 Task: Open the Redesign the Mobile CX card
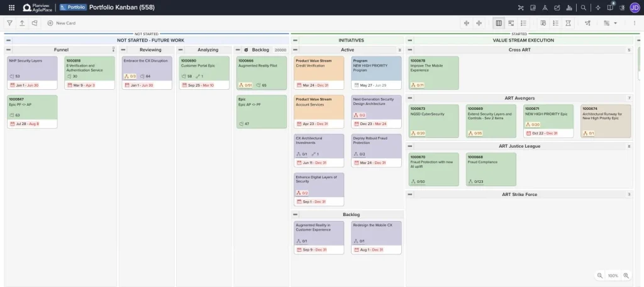pyautogui.click(x=376, y=238)
